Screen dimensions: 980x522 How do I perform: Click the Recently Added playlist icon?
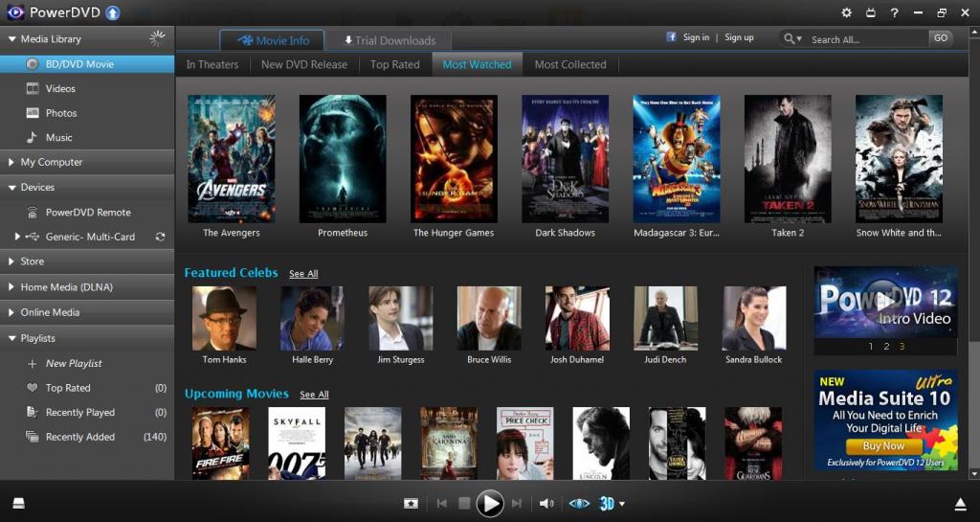pyautogui.click(x=32, y=437)
